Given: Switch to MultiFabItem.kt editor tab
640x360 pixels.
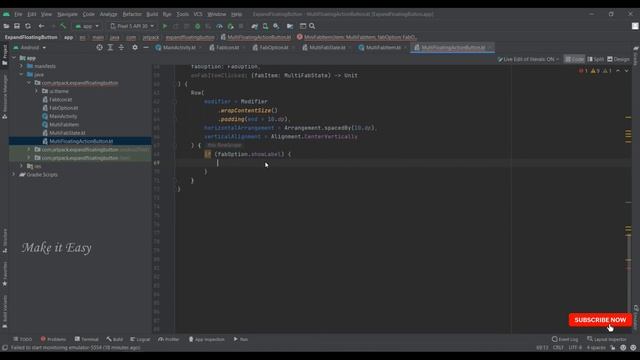Looking at the screenshot, I should pos(383,47).
